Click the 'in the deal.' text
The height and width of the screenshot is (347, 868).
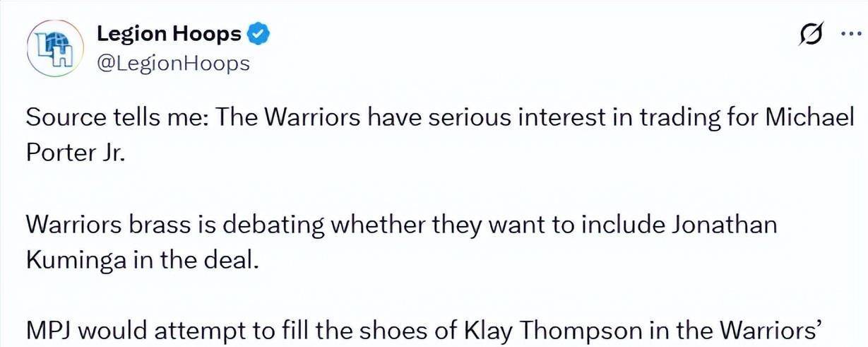(192, 261)
